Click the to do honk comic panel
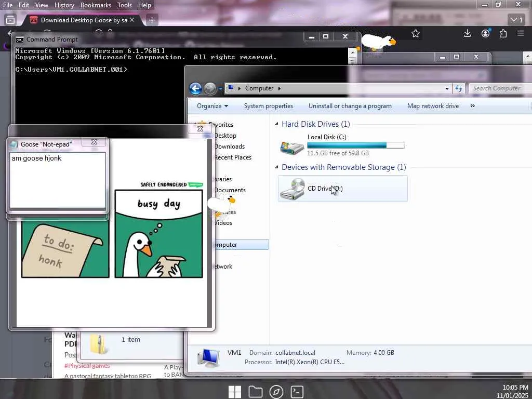The image size is (532, 399). [x=65, y=249]
